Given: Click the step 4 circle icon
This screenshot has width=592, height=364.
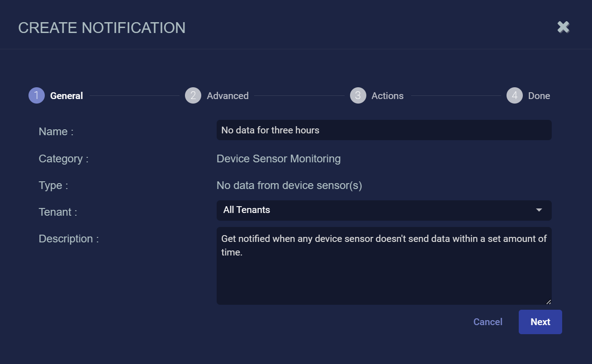Looking at the screenshot, I should (x=515, y=96).
